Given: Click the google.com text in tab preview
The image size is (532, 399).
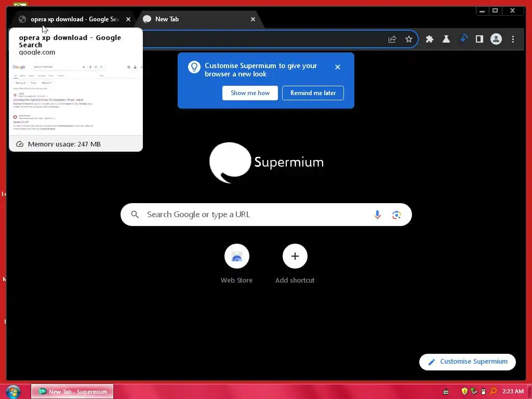Looking at the screenshot, I should point(37,52).
